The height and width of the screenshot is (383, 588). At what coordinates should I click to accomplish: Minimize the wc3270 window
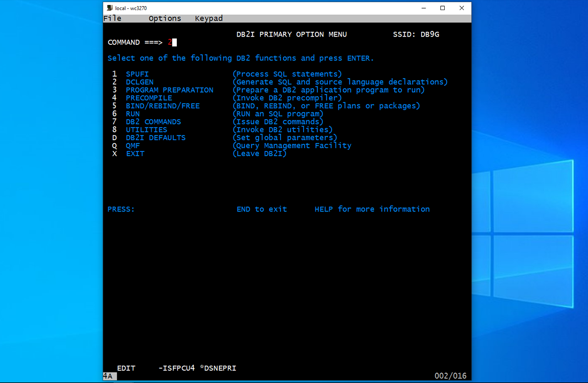423,8
